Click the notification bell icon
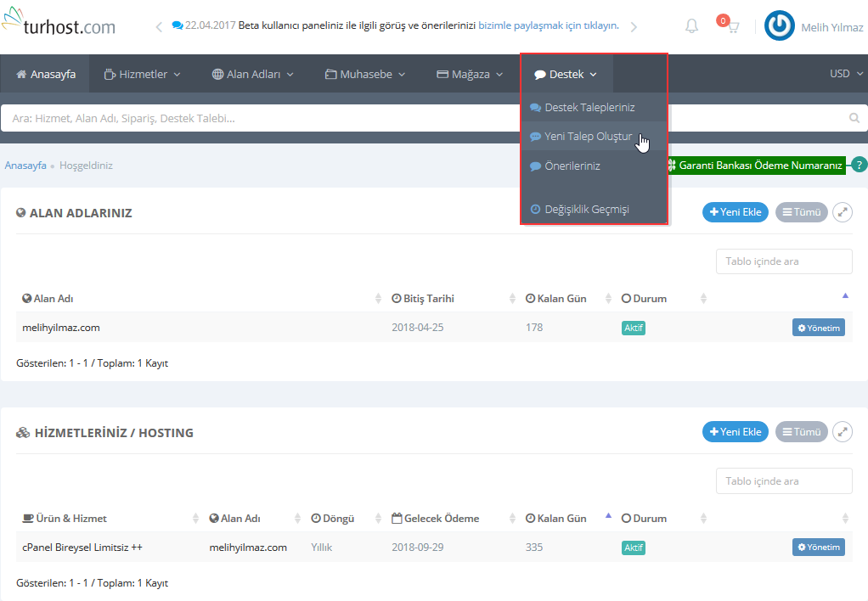This screenshot has width=868, height=601. [x=691, y=26]
